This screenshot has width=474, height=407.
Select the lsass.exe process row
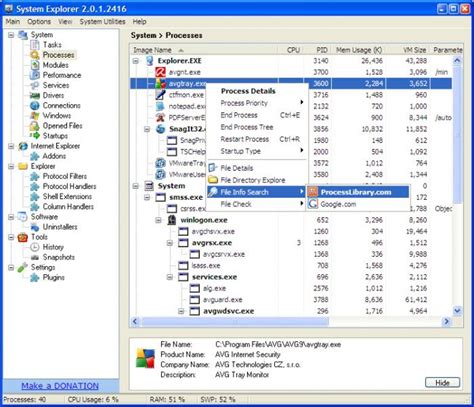[x=291, y=265]
